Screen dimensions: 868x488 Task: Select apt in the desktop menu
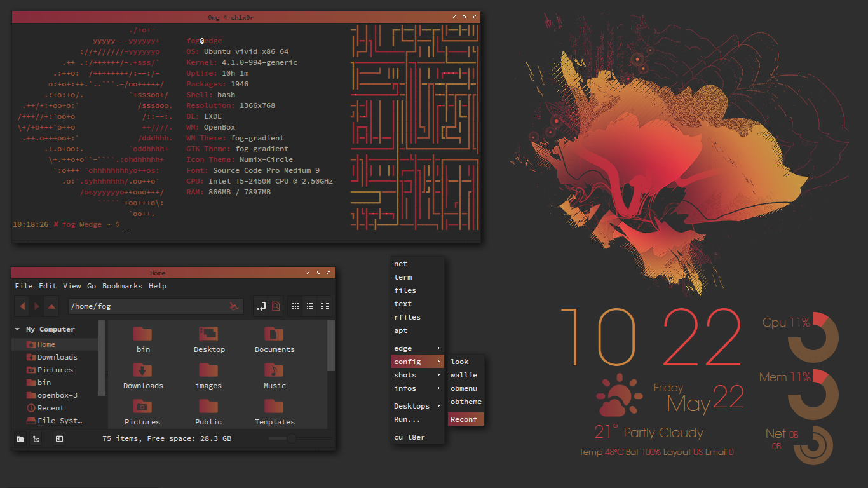[x=417, y=330]
